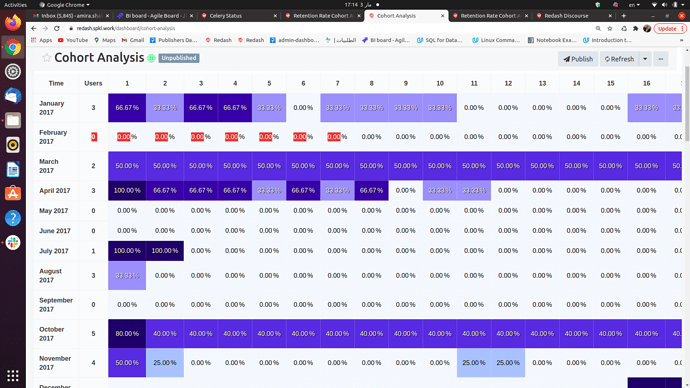The image size is (690, 388).
Task: Click April 2017 100.00% cell
Action: pyautogui.click(x=127, y=190)
